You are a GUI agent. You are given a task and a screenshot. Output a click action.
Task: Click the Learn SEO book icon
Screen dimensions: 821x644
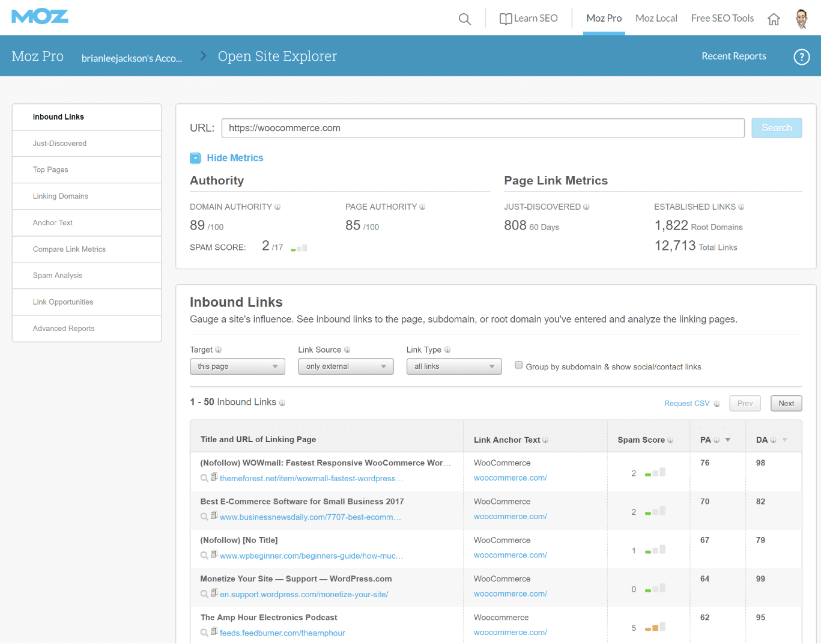click(505, 18)
